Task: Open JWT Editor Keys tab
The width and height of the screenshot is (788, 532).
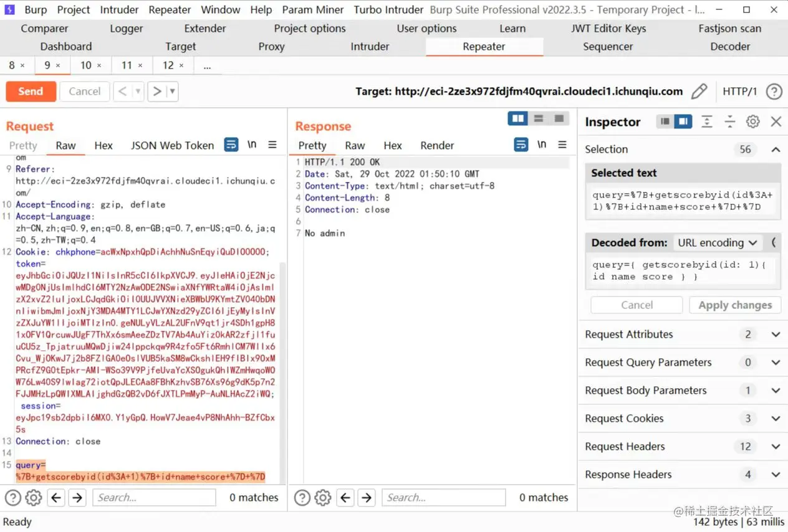Action: click(608, 28)
